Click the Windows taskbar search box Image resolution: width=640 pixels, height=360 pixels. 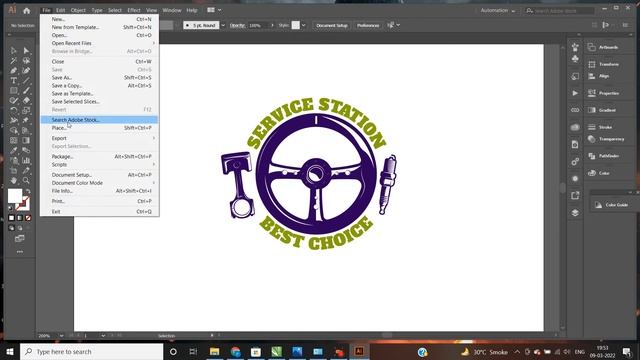[x=91, y=351]
